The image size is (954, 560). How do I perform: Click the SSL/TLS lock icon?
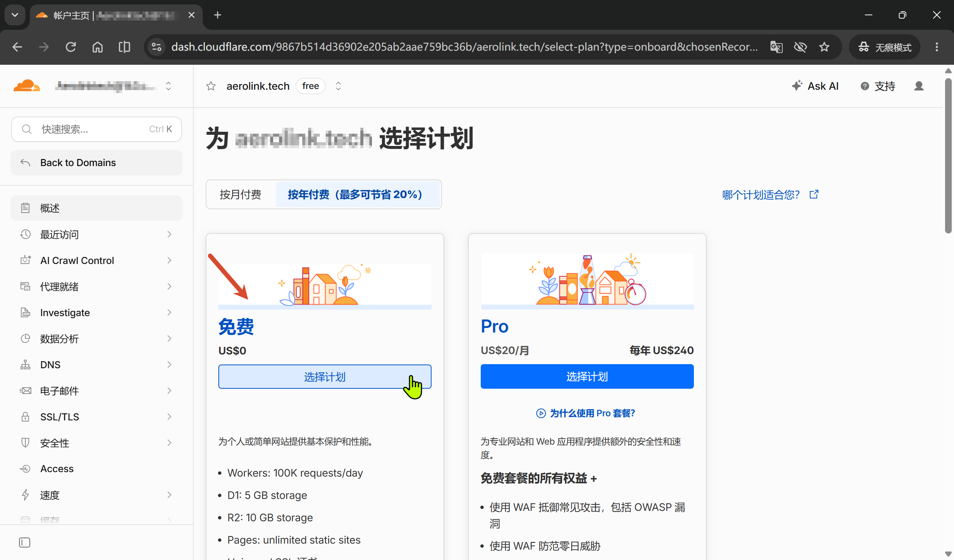click(25, 417)
